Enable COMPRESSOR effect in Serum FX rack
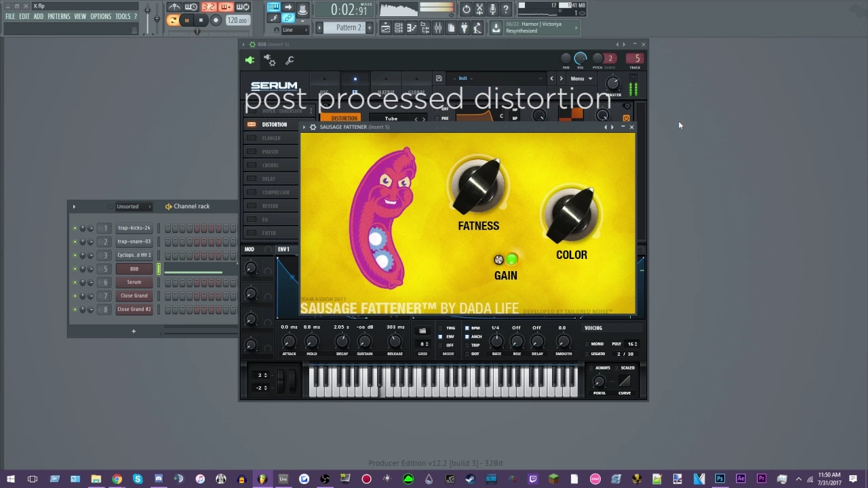Screen dimensions: 868x488 pyautogui.click(x=252, y=192)
